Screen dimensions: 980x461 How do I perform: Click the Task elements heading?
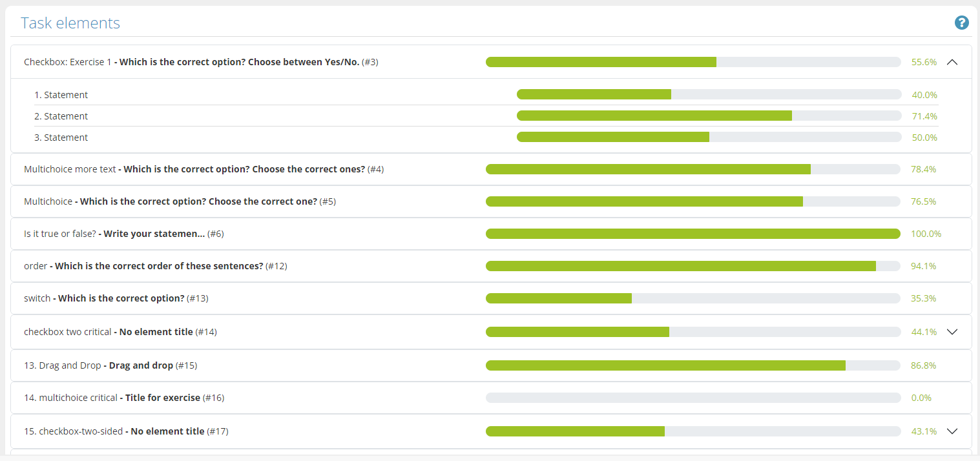click(x=70, y=23)
